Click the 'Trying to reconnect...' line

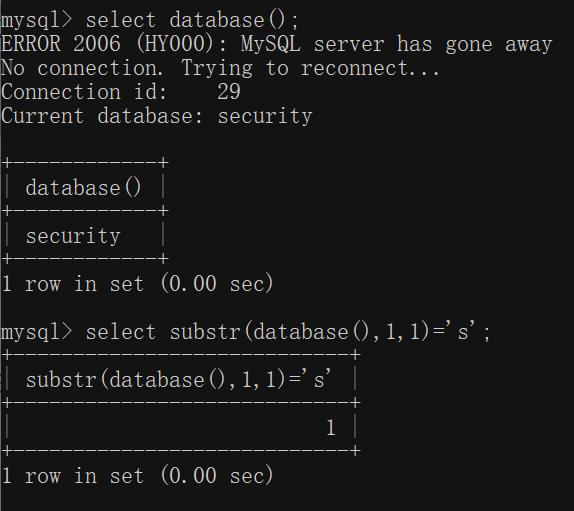310,68
